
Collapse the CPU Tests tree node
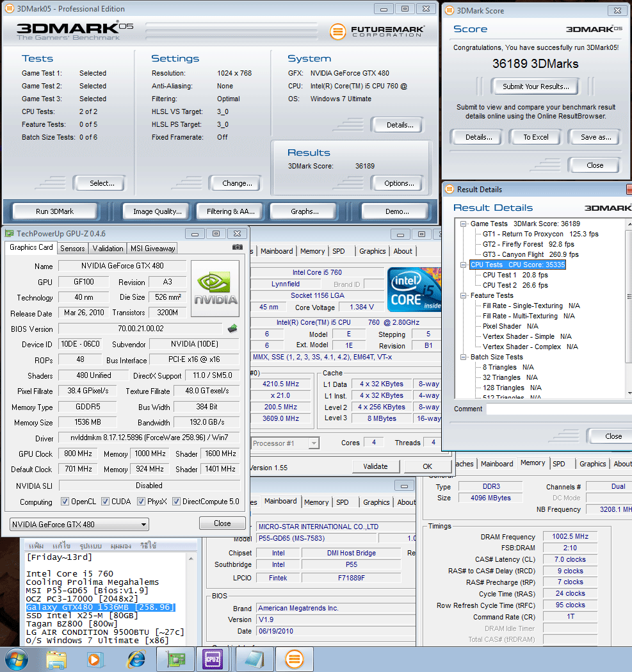[463, 265]
